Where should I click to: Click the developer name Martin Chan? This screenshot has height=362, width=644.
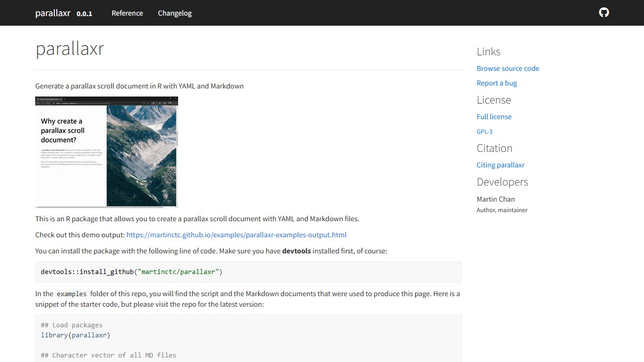coord(496,199)
